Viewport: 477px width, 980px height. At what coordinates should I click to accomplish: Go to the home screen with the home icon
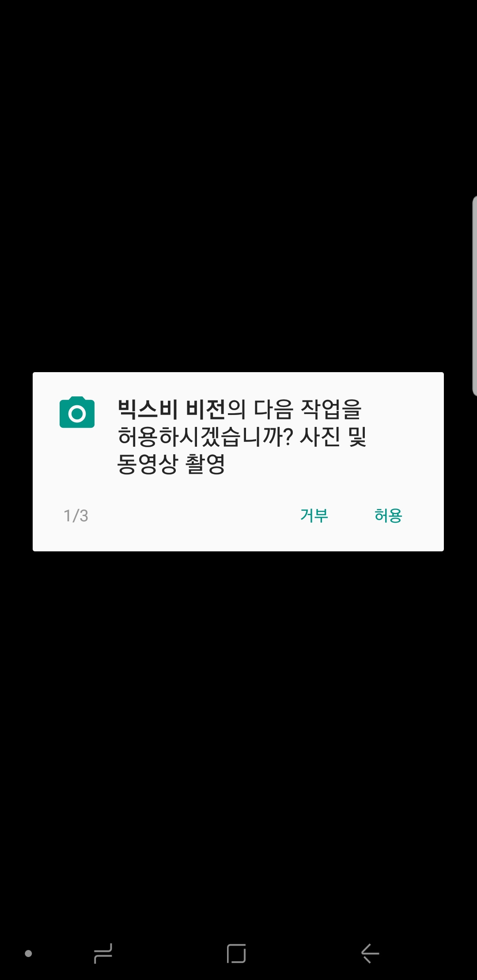click(236, 954)
